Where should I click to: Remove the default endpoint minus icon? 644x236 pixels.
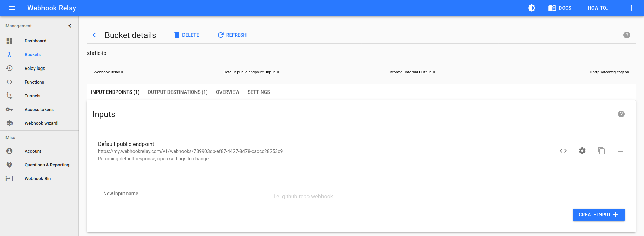621,151
